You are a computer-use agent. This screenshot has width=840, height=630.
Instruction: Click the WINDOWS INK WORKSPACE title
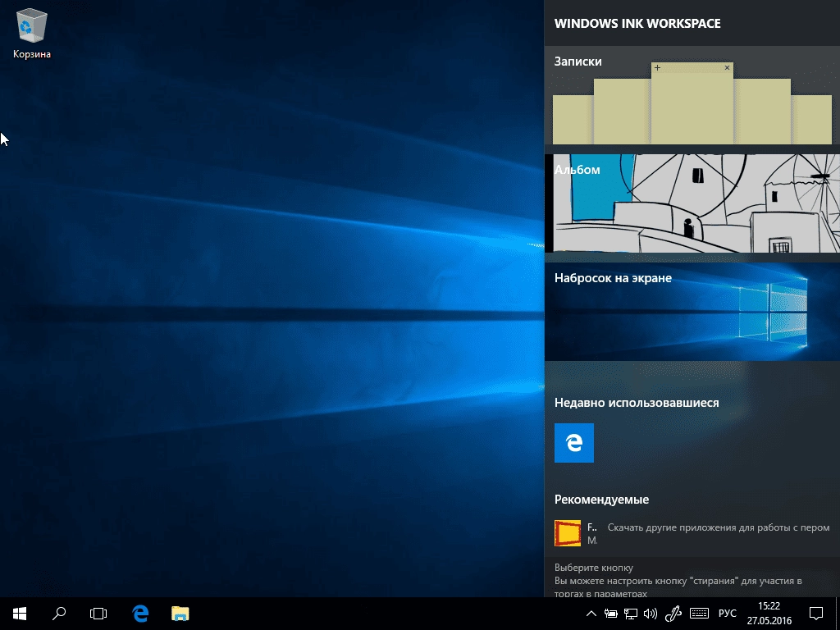click(x=637, y=24)
